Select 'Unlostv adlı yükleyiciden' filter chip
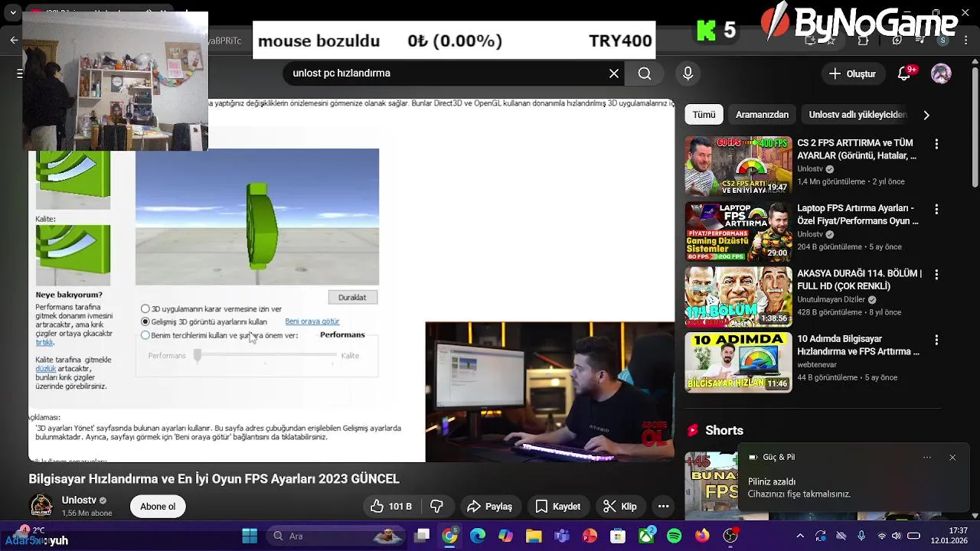The image size is (980, 551). click(857, 115)
